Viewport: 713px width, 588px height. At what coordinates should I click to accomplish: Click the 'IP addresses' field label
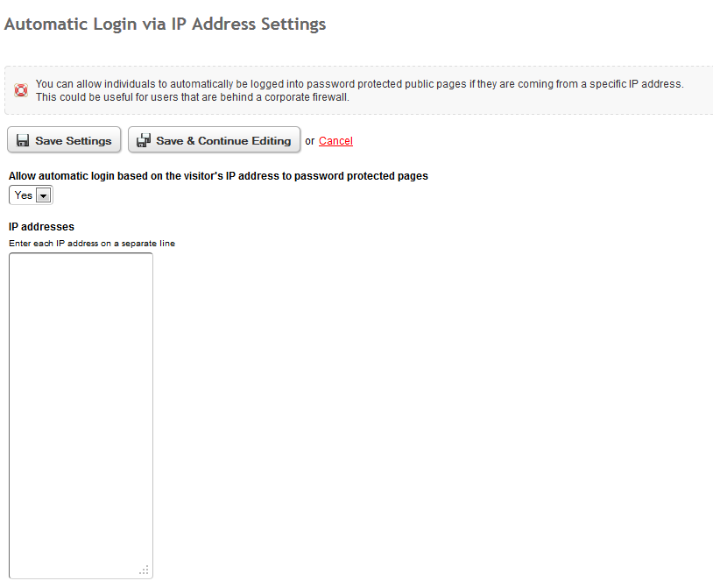[41, 226]
